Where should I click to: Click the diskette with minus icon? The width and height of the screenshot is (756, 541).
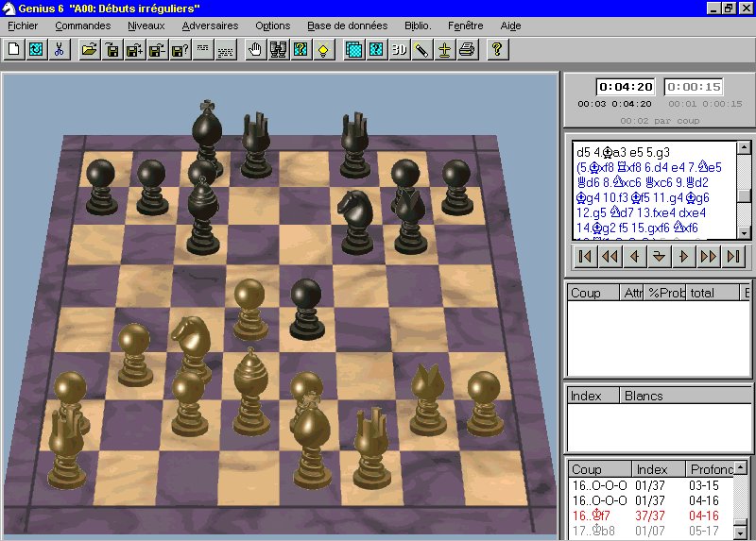(x=157, y=49)
